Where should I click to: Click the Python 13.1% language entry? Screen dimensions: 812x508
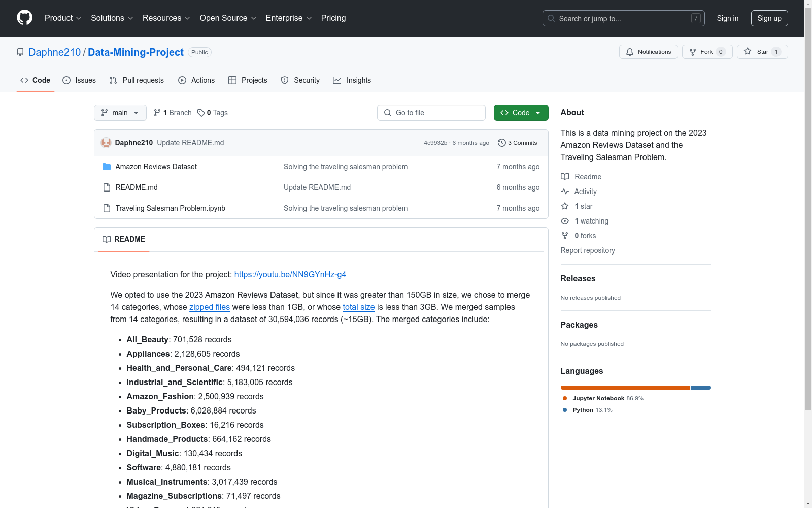point(588,410)
